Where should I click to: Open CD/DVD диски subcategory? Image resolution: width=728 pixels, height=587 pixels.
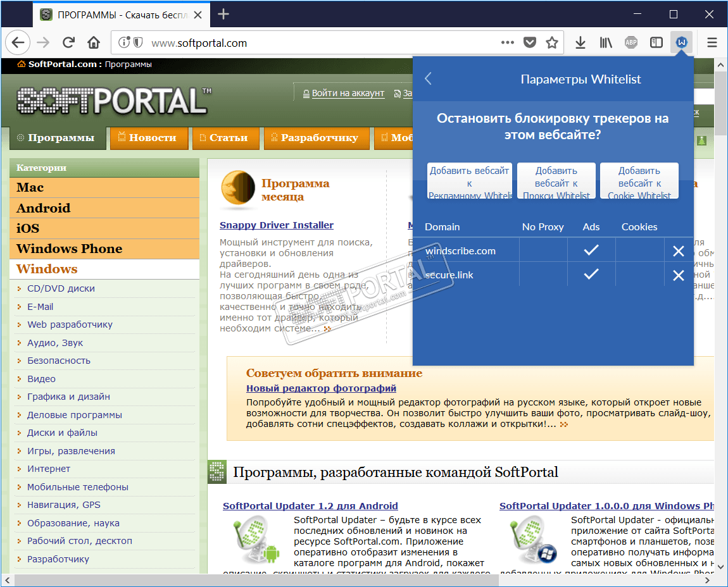pyautogui.click(x=61, y=288)
